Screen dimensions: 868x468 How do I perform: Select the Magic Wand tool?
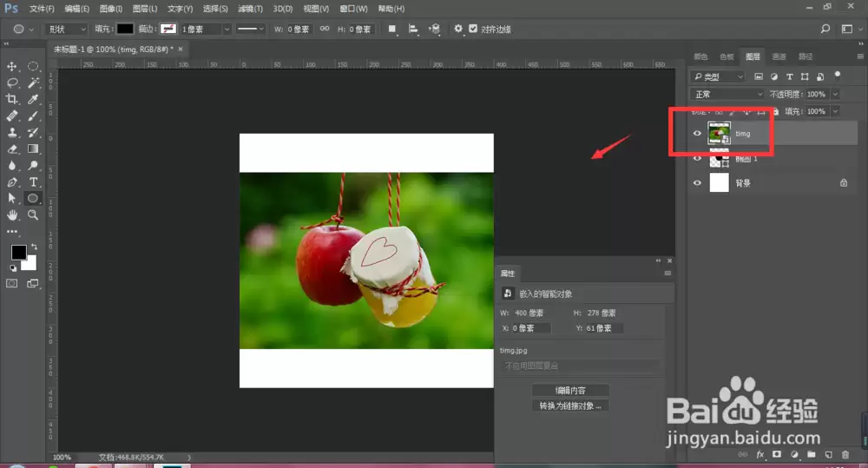pyautogui.click(x=33, y=83)
